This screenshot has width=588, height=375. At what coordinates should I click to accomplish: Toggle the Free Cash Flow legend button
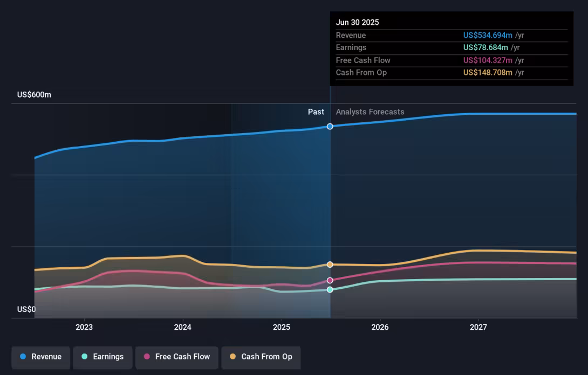pos(176,357)
